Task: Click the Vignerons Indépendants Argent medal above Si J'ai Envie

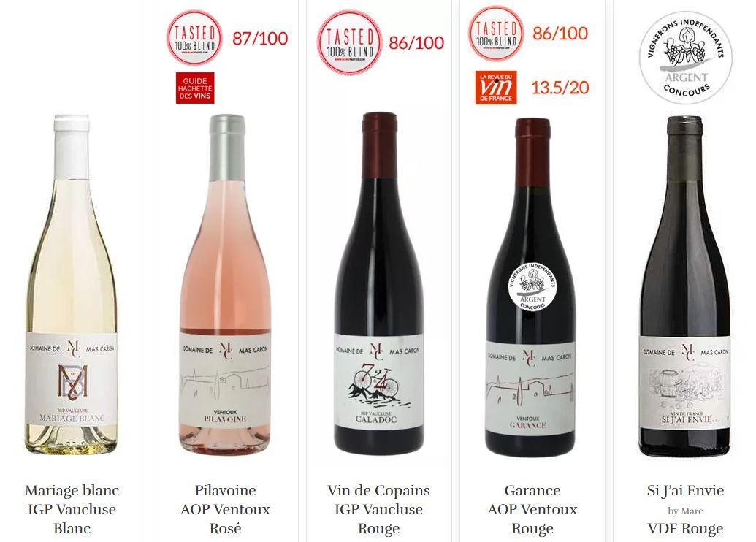Action: pos(686,58)
